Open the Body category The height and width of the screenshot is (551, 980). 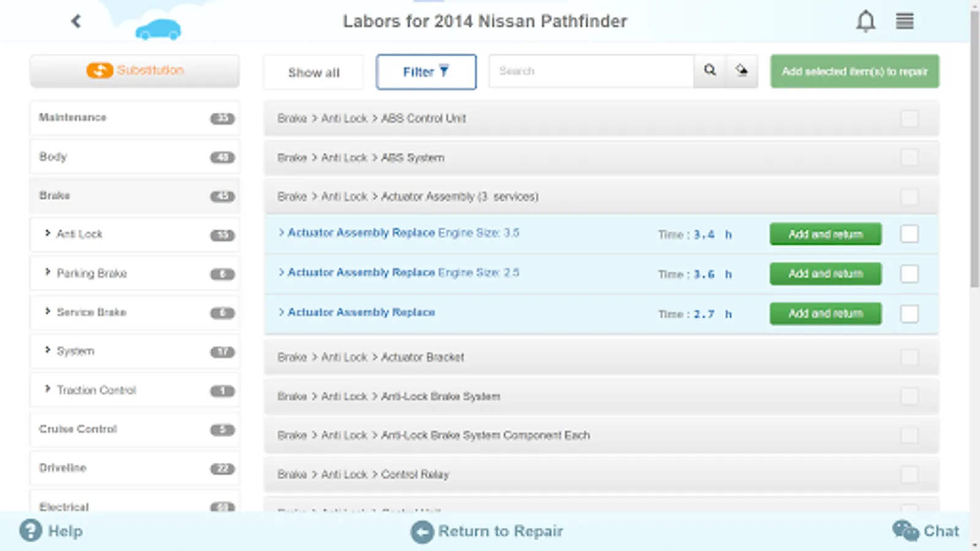(x=135, y=157)
